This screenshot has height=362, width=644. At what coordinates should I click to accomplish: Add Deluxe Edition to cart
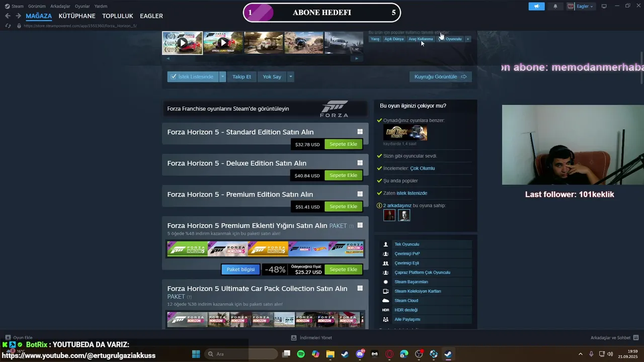343,175
